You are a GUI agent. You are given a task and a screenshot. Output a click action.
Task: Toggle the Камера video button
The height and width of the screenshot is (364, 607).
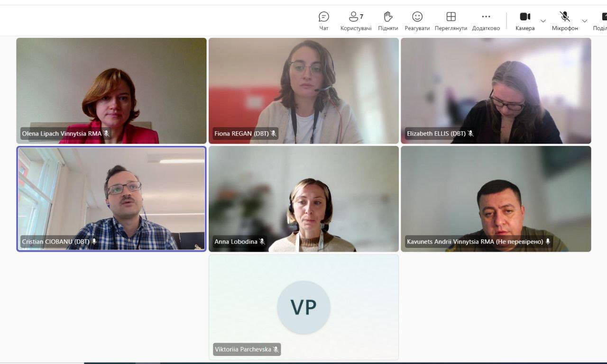tap(525, 21)
